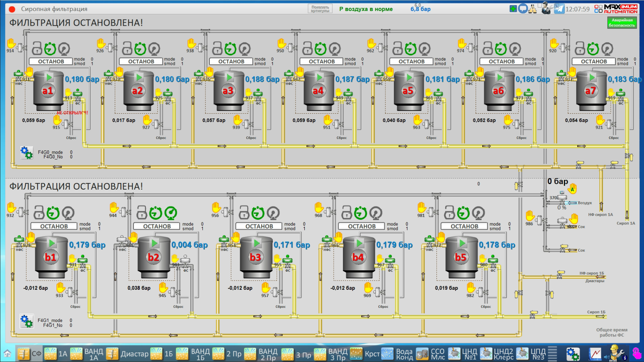Toggle manual mode hand for valve 914
The image size is (644, 362).
11,43
